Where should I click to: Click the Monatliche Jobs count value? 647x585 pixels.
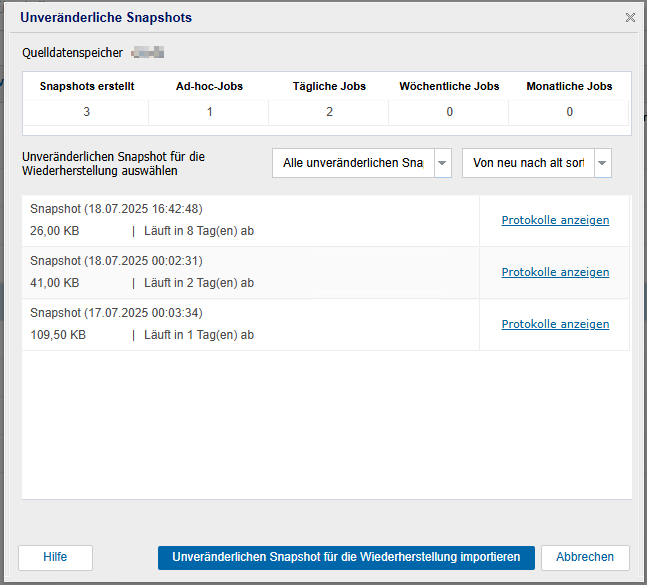click(569, 112)
